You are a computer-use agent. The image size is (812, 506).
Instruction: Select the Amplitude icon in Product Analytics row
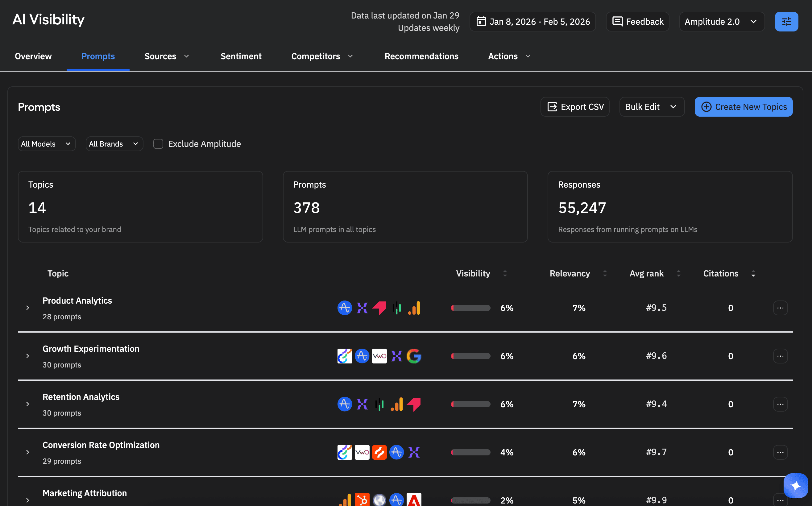[x=345, y=308]
